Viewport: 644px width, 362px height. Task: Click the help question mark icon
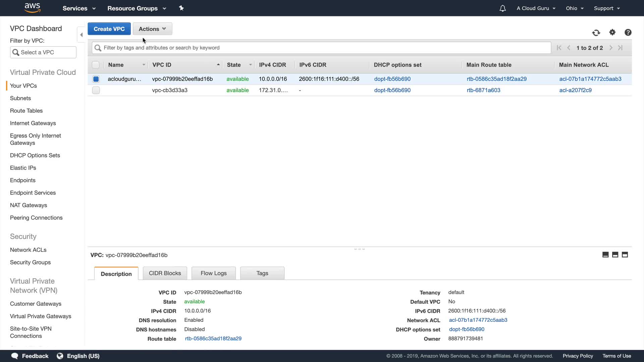(628, 32)
